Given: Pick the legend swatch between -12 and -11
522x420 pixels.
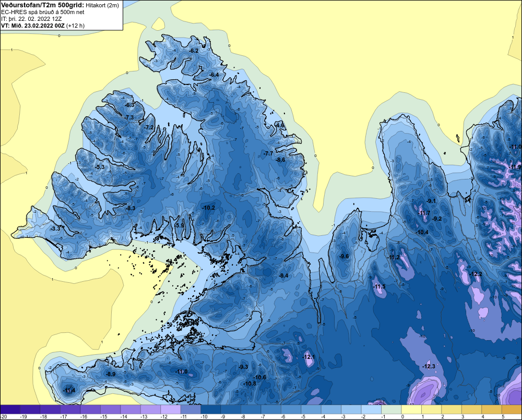Looking at the screenshot, I should coord(171,410).
